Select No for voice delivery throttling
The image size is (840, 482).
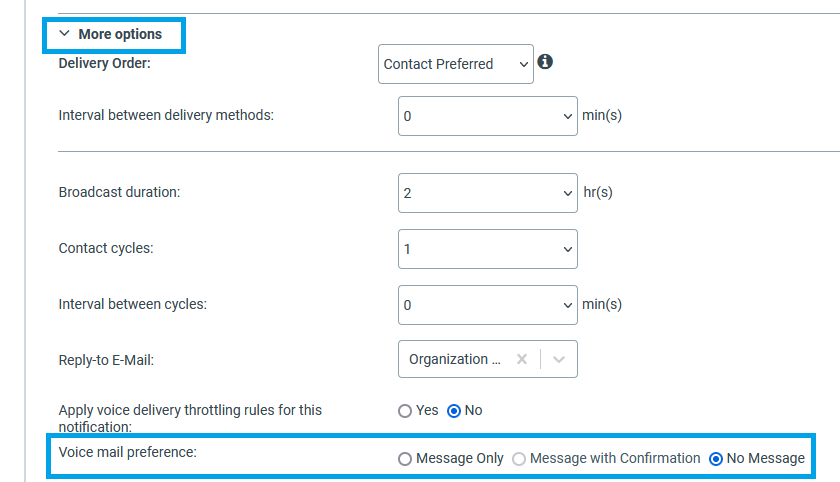tap(454, 410)
